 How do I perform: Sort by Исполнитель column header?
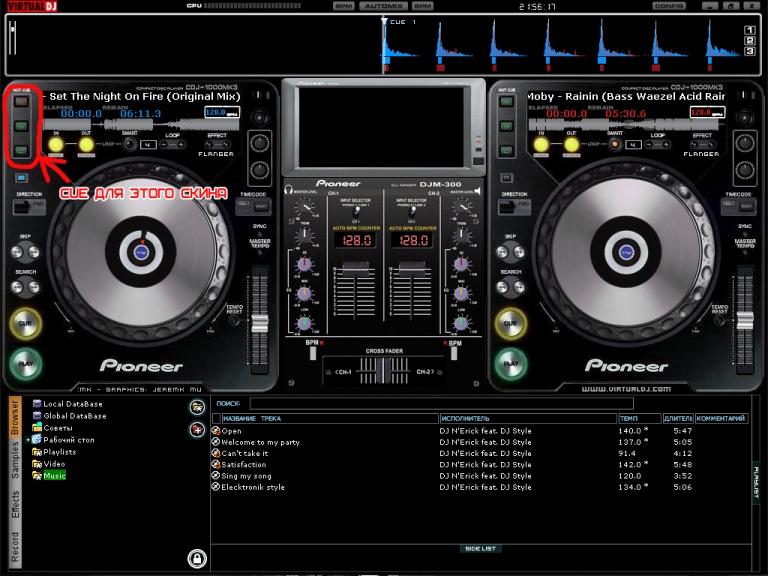click(x=528, y=418)
